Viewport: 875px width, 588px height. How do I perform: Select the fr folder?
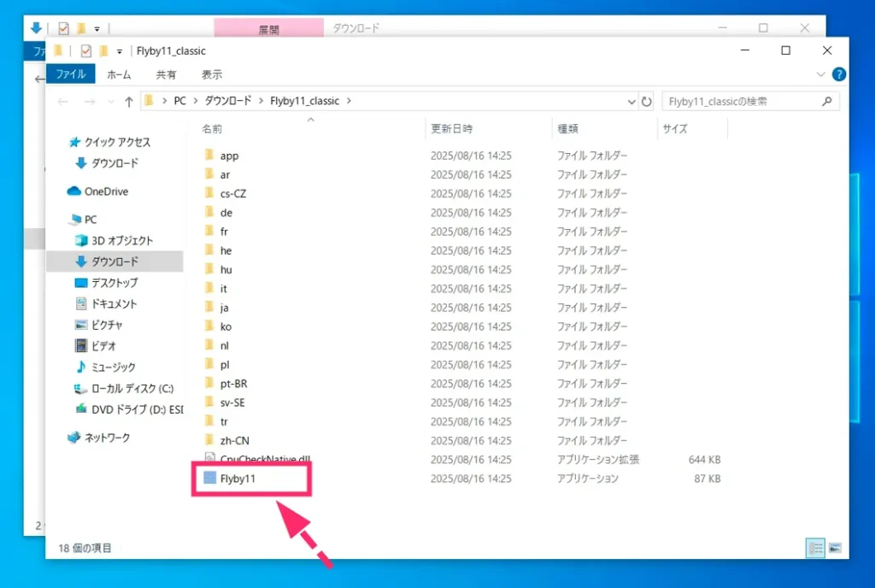pos(224,232)
